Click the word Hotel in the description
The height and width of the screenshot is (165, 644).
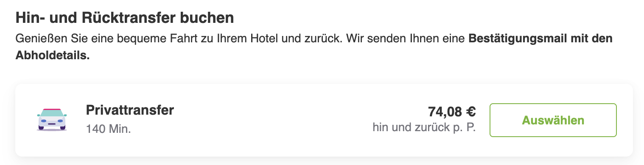[x=263, y=39]
